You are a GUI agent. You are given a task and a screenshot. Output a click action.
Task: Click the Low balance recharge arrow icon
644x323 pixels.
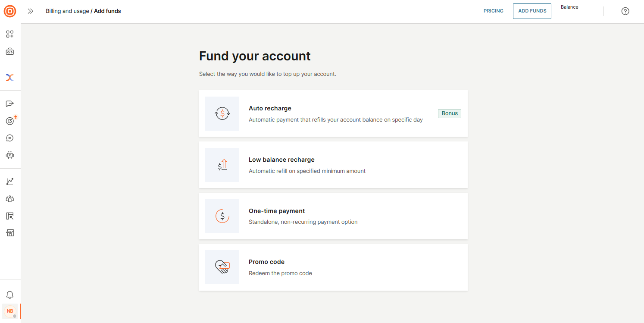pyautogui.click(x=222, y=165)
